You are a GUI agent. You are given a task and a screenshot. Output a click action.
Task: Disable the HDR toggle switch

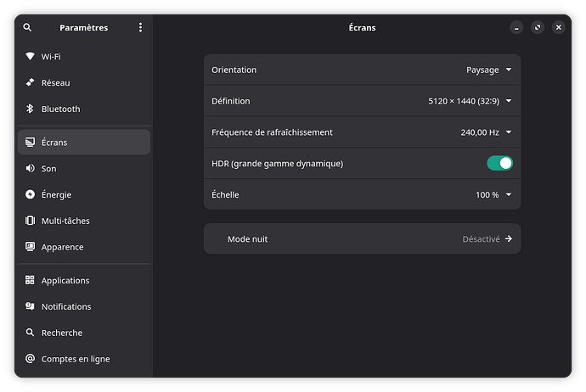point(499,163)
